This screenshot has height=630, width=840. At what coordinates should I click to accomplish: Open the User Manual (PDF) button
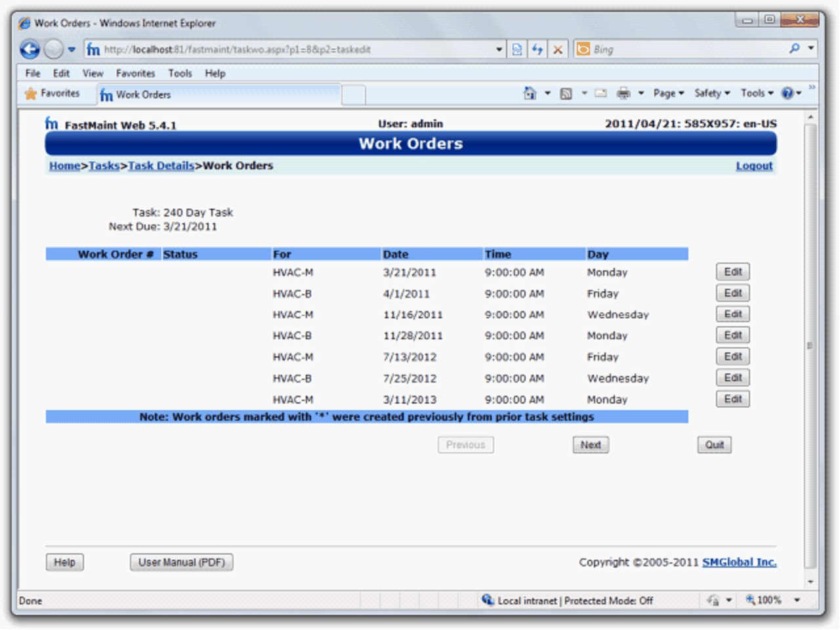tap(181, 562)
